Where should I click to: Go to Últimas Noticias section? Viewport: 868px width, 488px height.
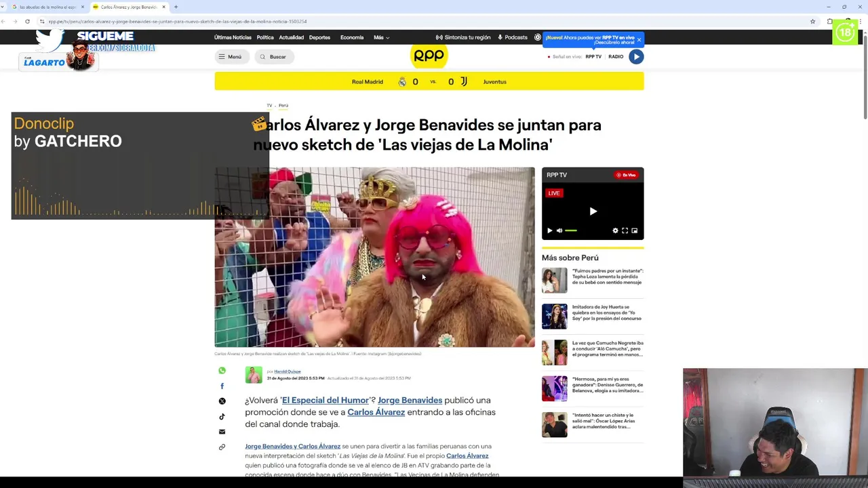tap(233, 37)
